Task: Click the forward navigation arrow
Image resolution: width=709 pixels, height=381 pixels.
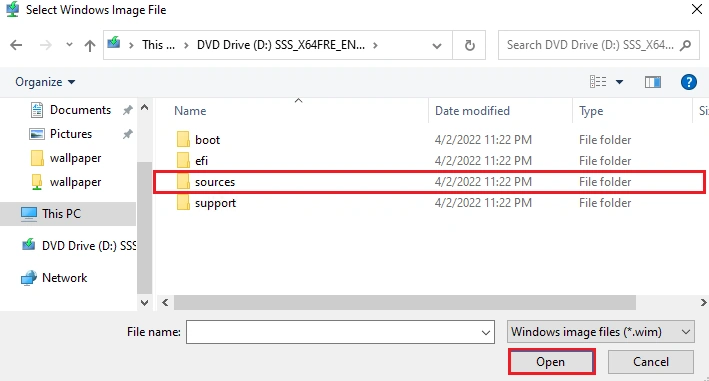Action: click(x=45, y=45)
